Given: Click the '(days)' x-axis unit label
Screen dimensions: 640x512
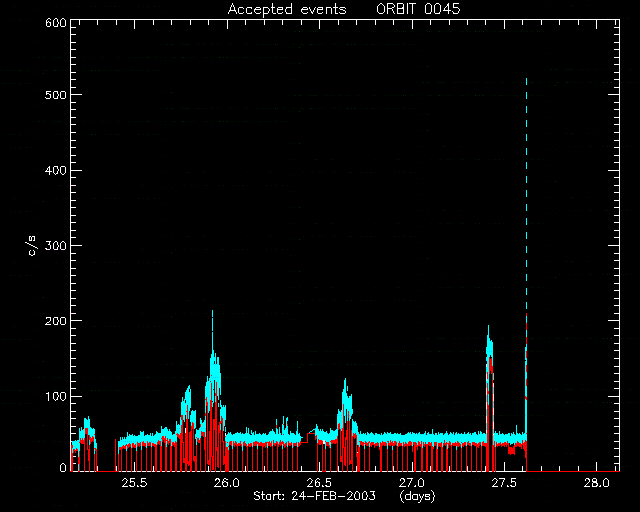Looking at the screenshot, I should tap(418, 496).
